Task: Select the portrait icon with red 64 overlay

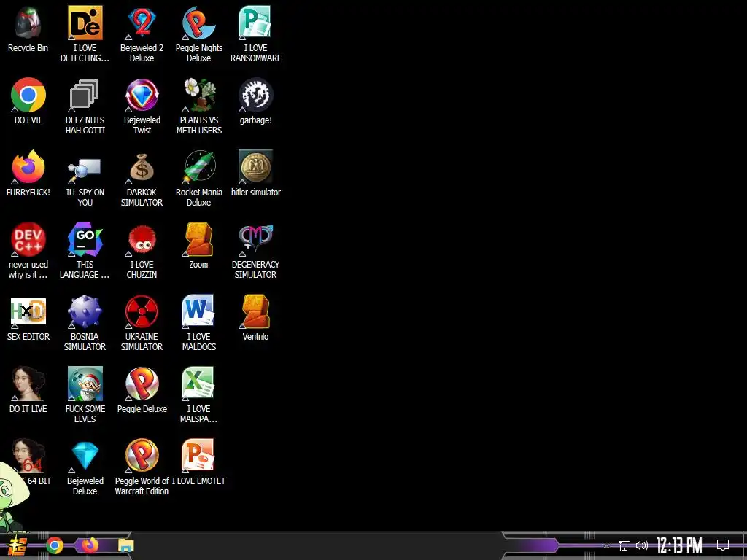Action: tap(28, 456)
